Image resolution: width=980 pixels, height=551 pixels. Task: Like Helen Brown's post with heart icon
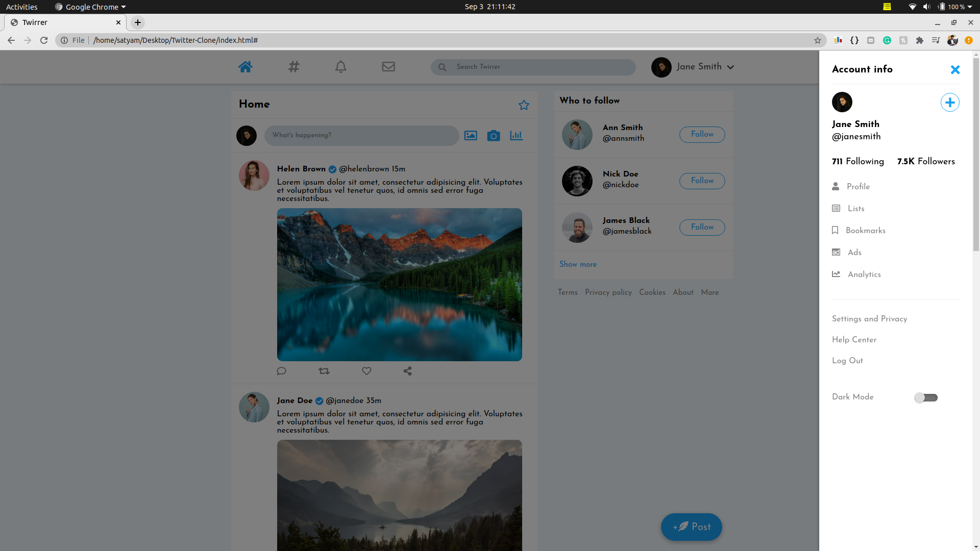coord(366,371)
